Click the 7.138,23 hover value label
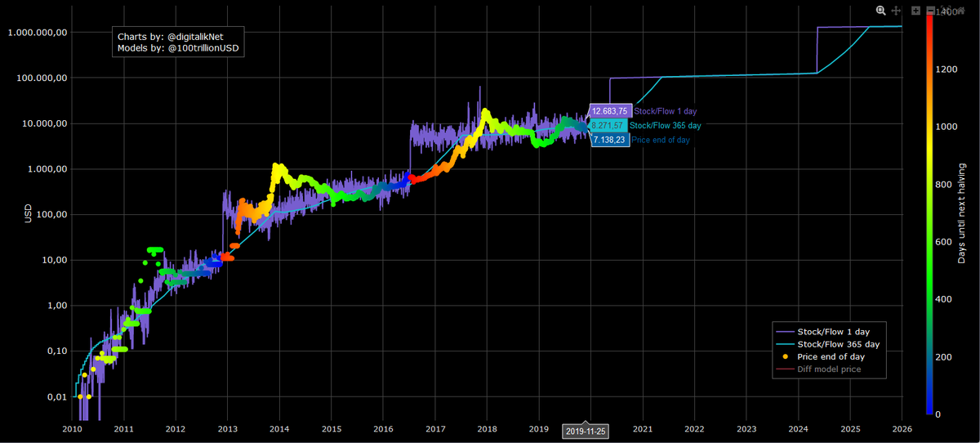The image size is (980, 443). click(608, 141)
